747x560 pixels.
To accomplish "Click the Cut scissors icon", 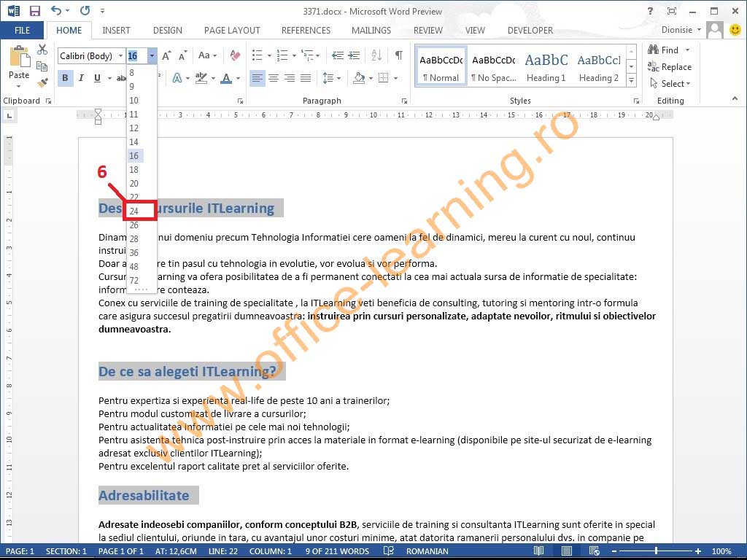I will [42, 50].
